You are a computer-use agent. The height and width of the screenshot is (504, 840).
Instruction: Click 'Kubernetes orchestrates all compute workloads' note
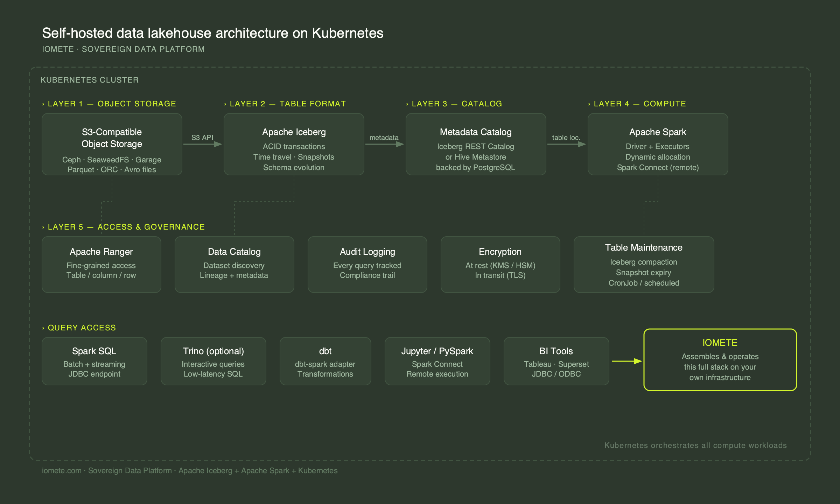[x=695, y=446]
